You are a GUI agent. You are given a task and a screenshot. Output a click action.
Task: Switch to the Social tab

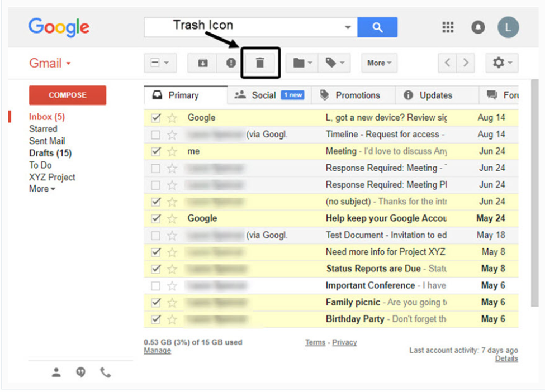(269, 95)
